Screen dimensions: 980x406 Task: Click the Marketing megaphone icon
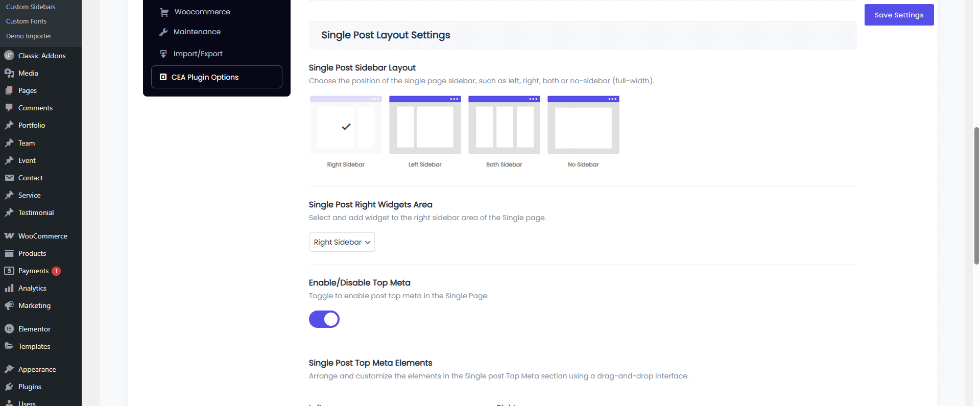[9, 305]
